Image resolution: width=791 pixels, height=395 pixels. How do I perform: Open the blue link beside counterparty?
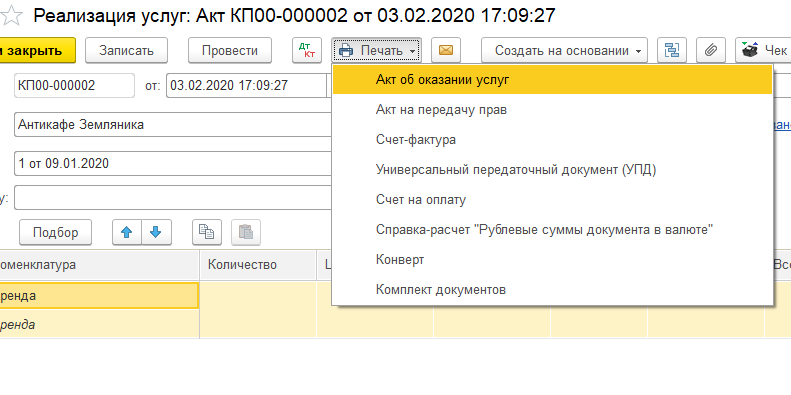(781, 125)
